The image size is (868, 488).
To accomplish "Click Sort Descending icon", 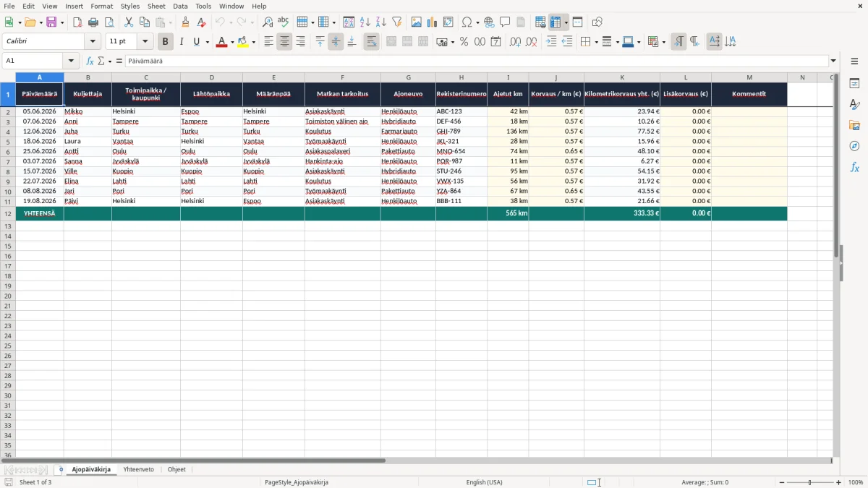I will pos(381,22).
